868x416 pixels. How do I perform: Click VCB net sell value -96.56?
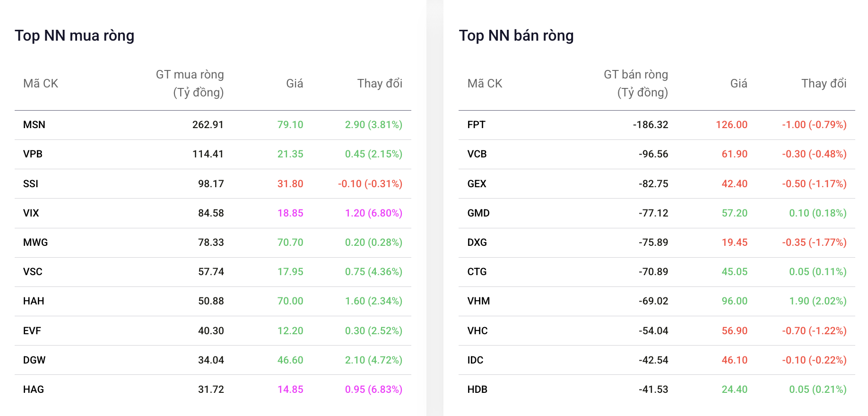(653, 154)
